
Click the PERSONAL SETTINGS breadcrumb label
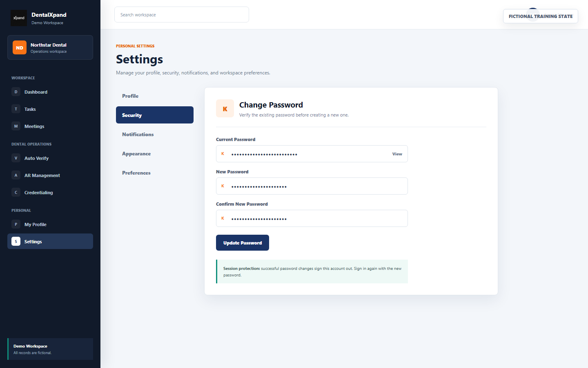pyautogui.click(x=135, y=46)
